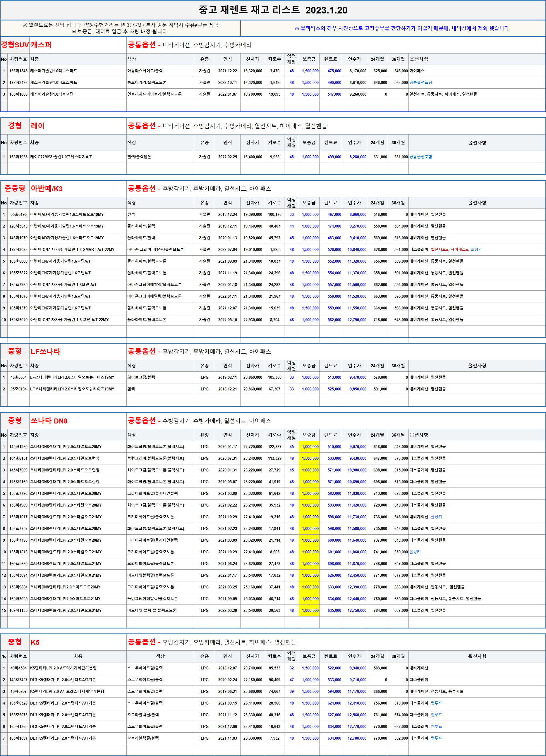Screen dimensions: 546x756
Task: Click car number 172하3498 cell
Action: pos(18,83)
